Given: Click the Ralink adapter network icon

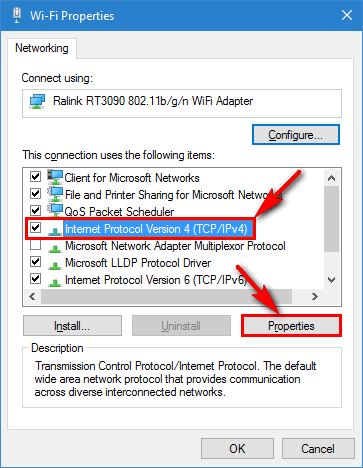Looking at the screenshot, I should click(x=37, y=101).
